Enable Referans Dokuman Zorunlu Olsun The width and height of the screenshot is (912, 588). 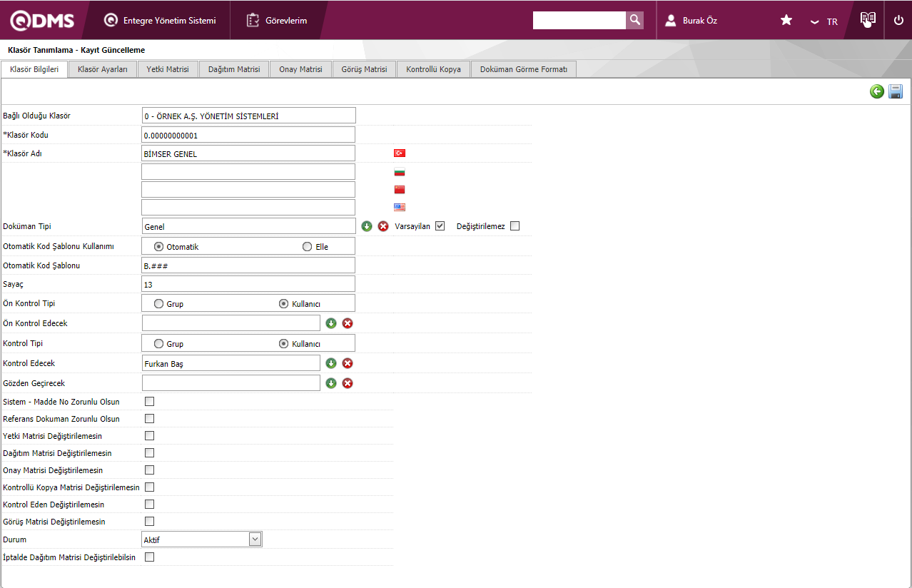[x=150, y=418]
